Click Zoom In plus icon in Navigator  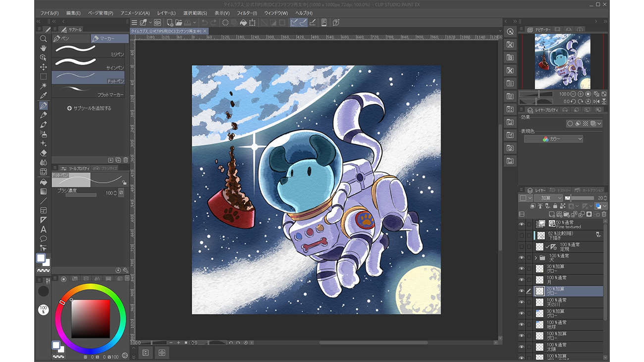click(x=581, y=94)
